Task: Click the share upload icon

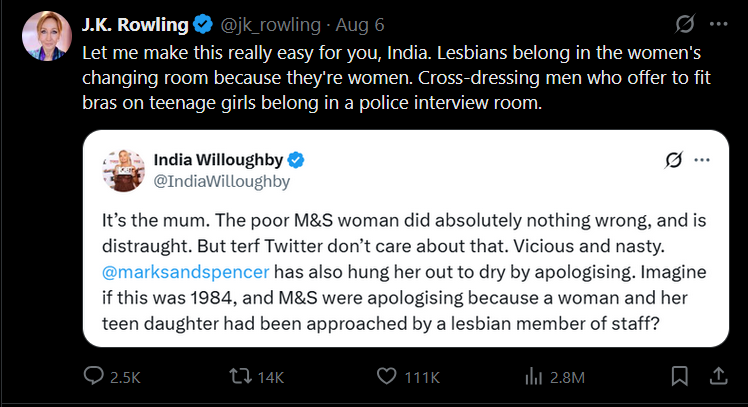Action: pos(718,376)
